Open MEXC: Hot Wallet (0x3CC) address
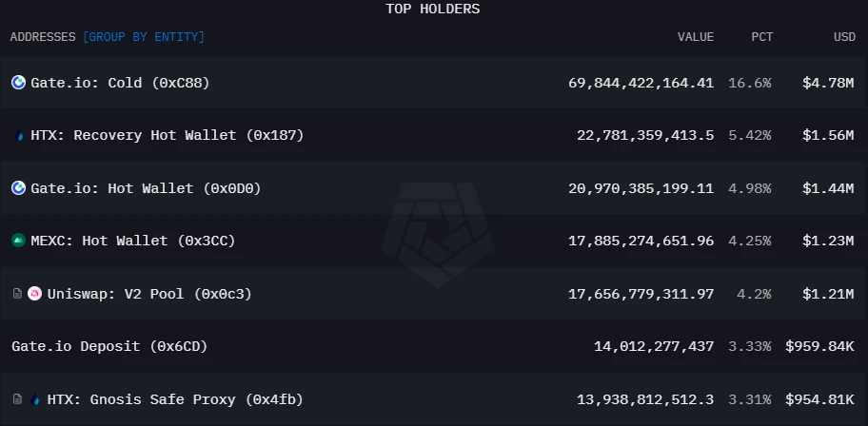 point(132,241)
